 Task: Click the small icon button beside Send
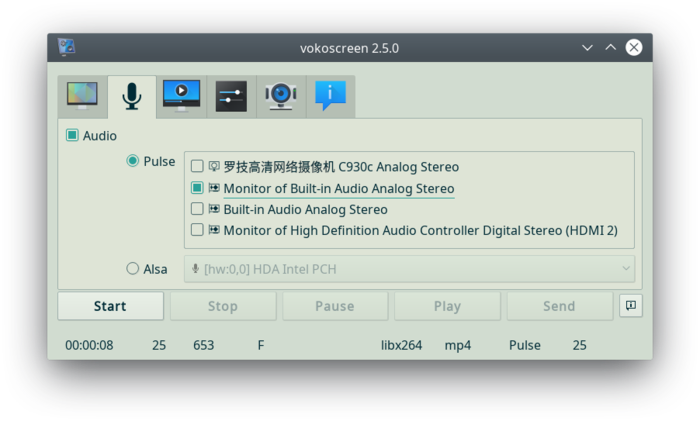click(x=631, y=306)
